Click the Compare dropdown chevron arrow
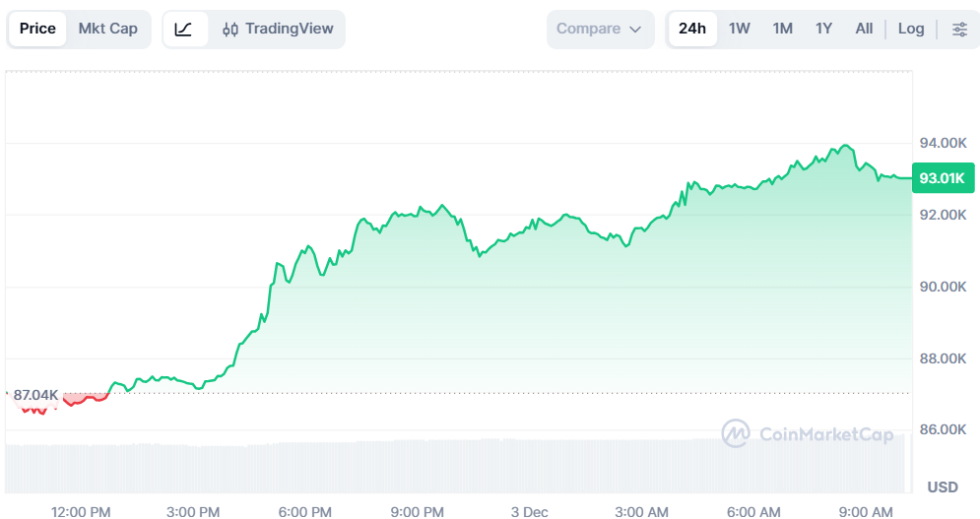The width and height of the screenshot is (980, 519). (x=635, y=30)
